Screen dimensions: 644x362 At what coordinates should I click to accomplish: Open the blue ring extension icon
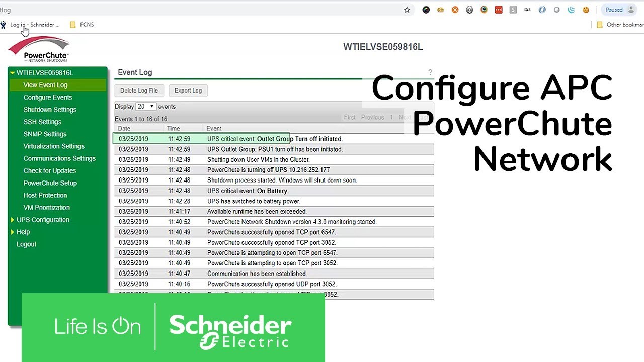coord(542,10)
